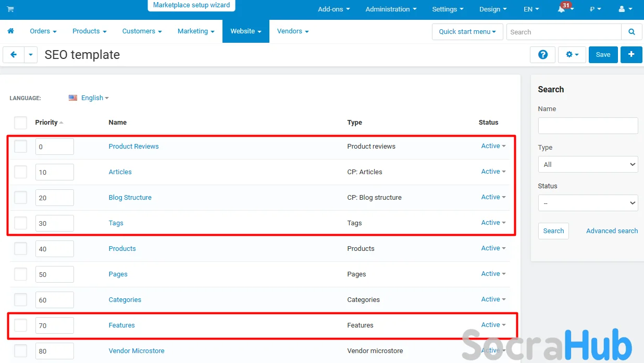Expand the Type dropdown showing All
The height and width of the screenshot is (363, 644).
click(x=588, y=164)
